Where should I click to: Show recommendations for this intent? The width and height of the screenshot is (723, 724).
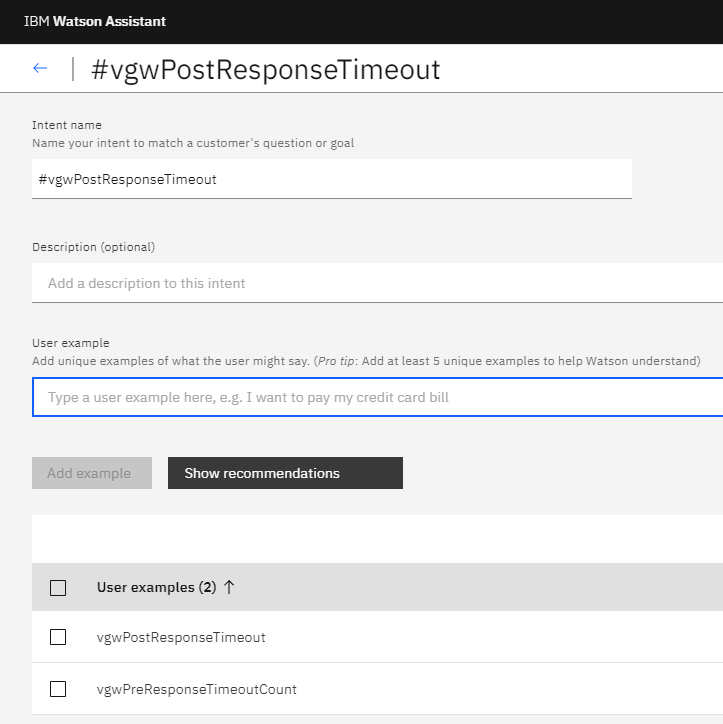click(285, 473)
